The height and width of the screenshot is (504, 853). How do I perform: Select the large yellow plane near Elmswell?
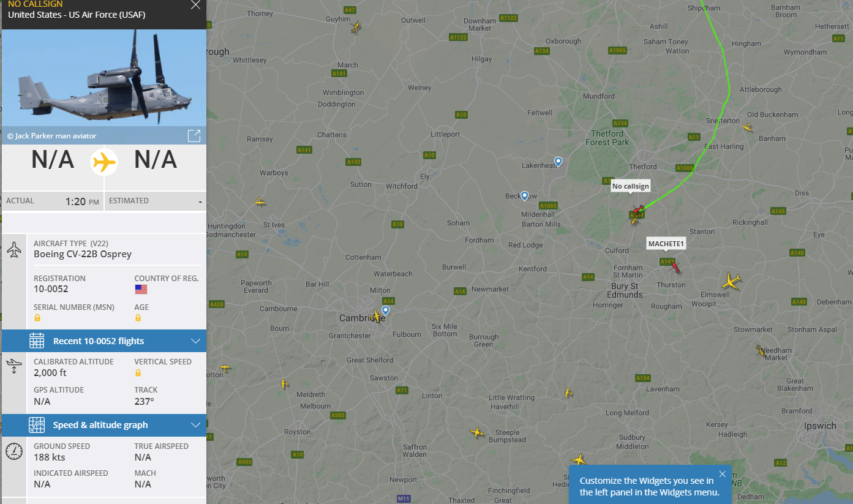tap(731, 282)
